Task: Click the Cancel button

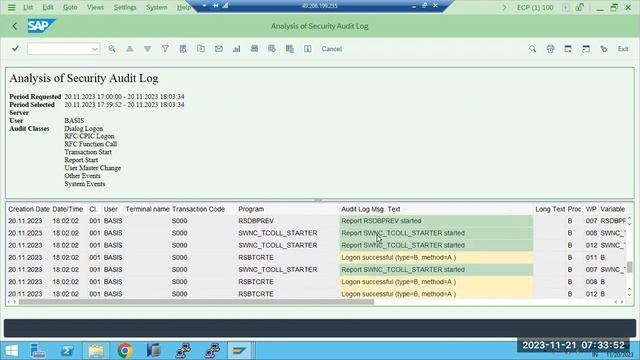Action: click(x=331, y=49)
